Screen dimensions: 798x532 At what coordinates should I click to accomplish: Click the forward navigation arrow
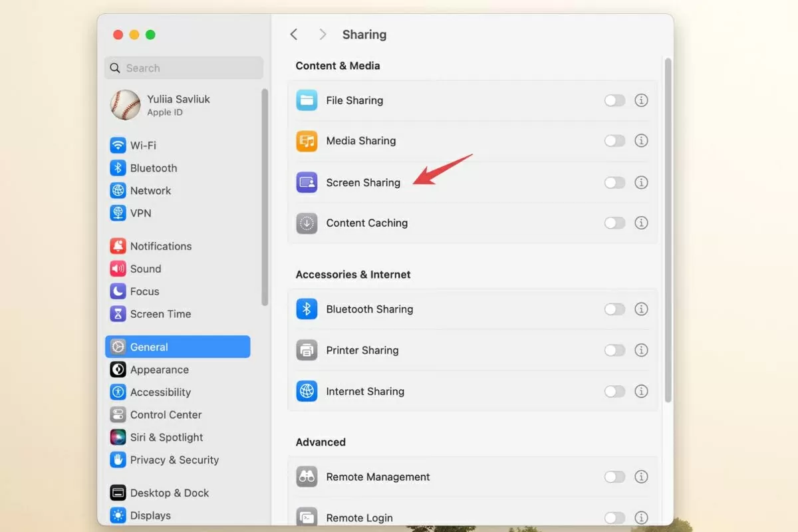(323, 34)
